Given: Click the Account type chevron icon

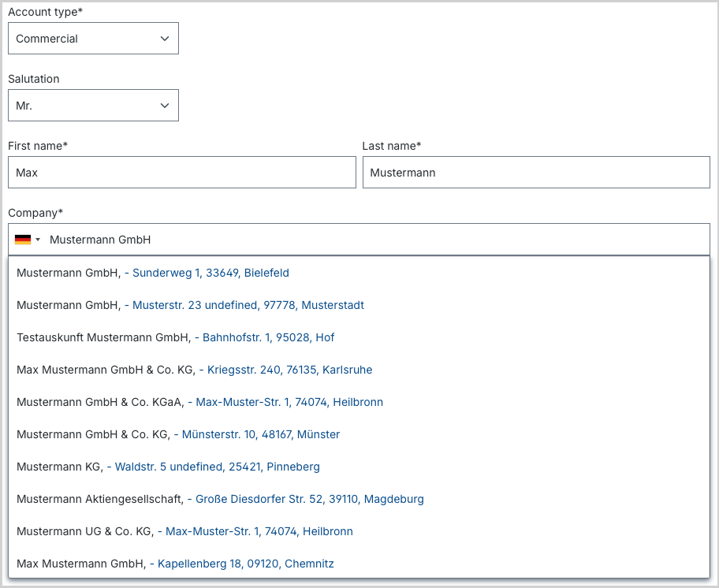Looking at the screenshot, I should (x=165, y=39).
